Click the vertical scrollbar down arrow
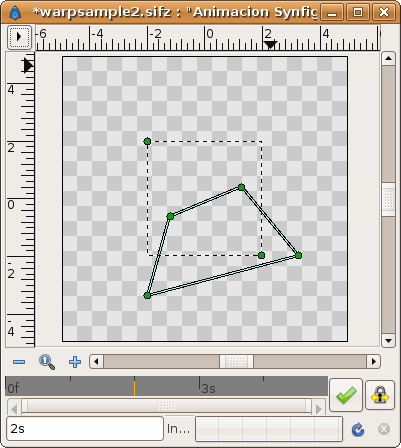This screenshot has width=401, height=448. click(388, 341)
